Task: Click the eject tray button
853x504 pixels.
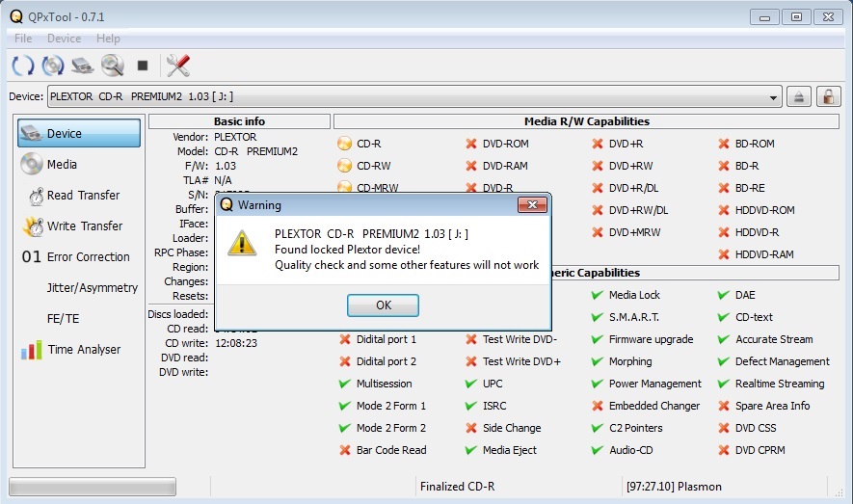Action: click(x=798, y=96)
